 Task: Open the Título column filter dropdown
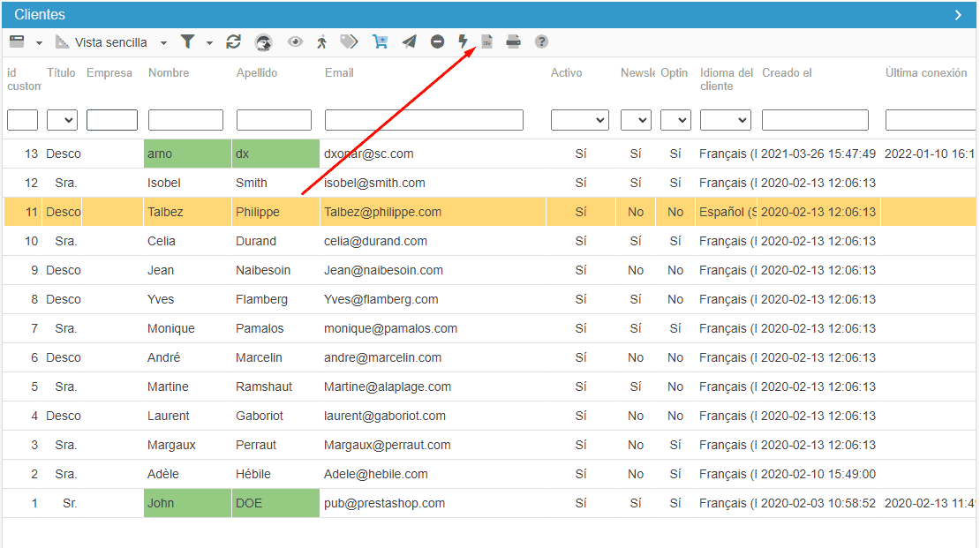(62, 120)
